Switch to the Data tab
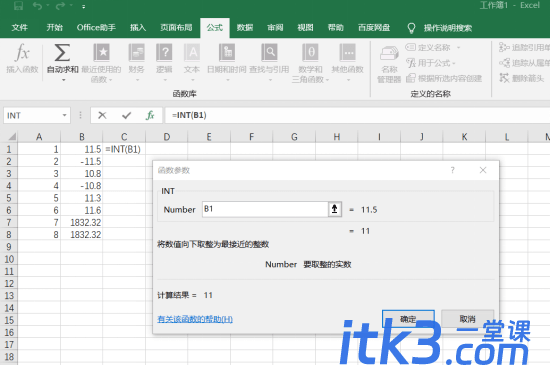Viewport: 551px width, 366px height. 245,28
